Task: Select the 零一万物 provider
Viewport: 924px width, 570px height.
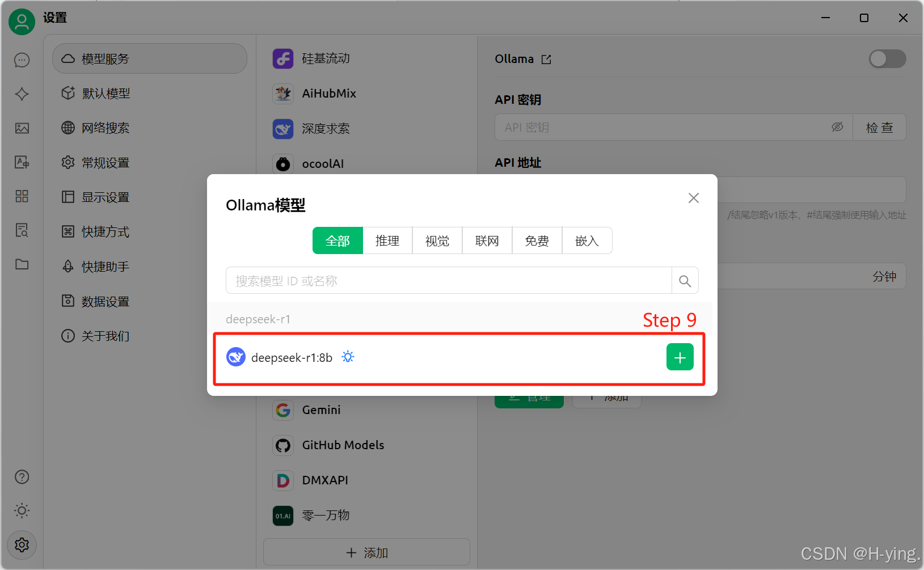Action: [x=366, y=516]
